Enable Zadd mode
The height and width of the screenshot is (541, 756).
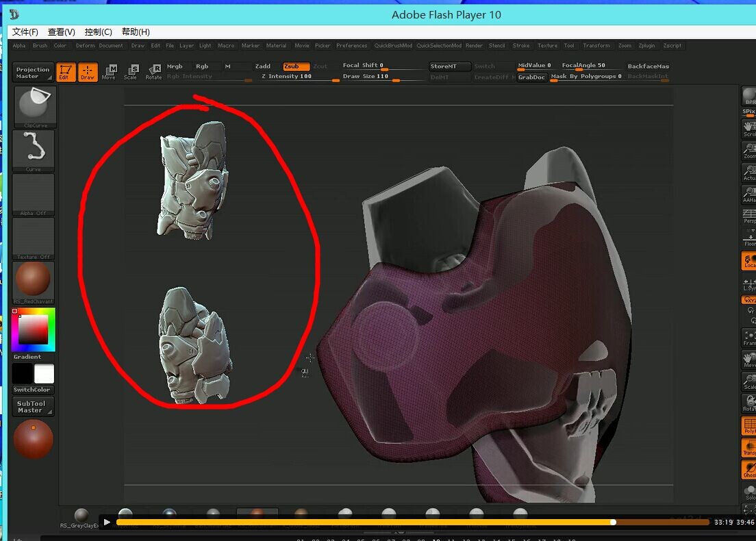[x=263, y=66]
